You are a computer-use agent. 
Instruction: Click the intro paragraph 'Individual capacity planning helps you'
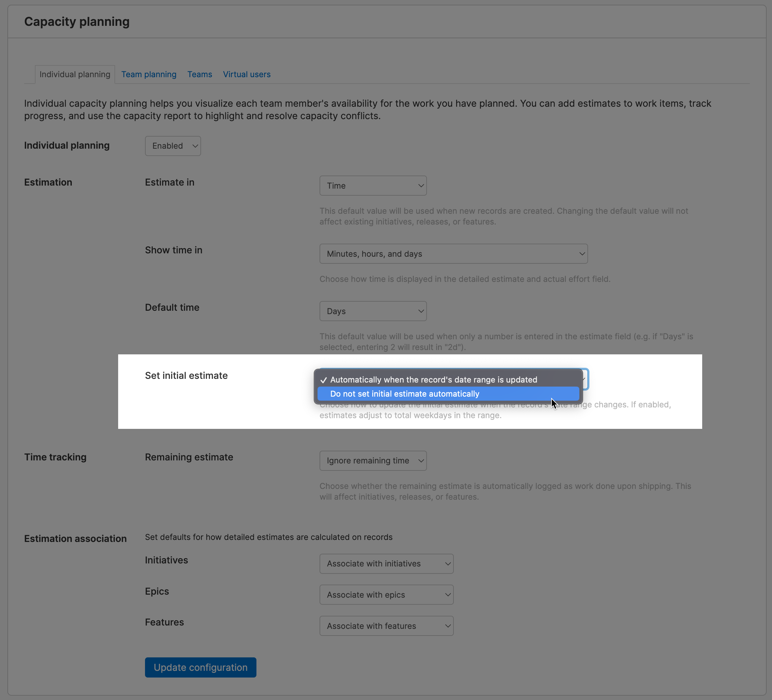[368, 109]
